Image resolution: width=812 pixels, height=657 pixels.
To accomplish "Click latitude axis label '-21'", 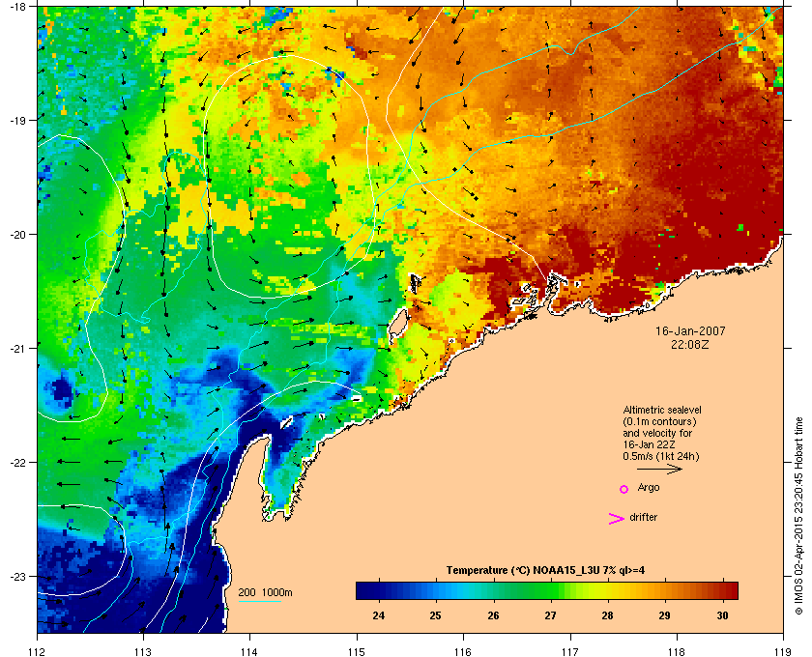I will 17,349.
